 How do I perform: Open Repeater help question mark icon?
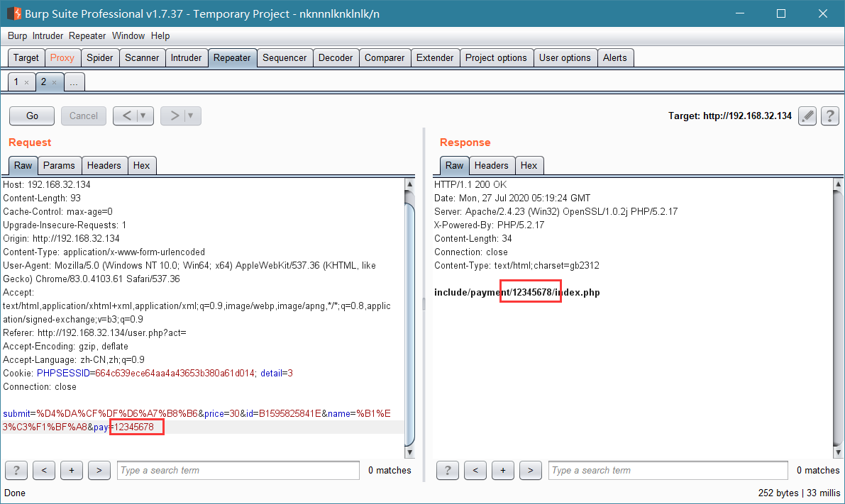click(x=830, y=116)
